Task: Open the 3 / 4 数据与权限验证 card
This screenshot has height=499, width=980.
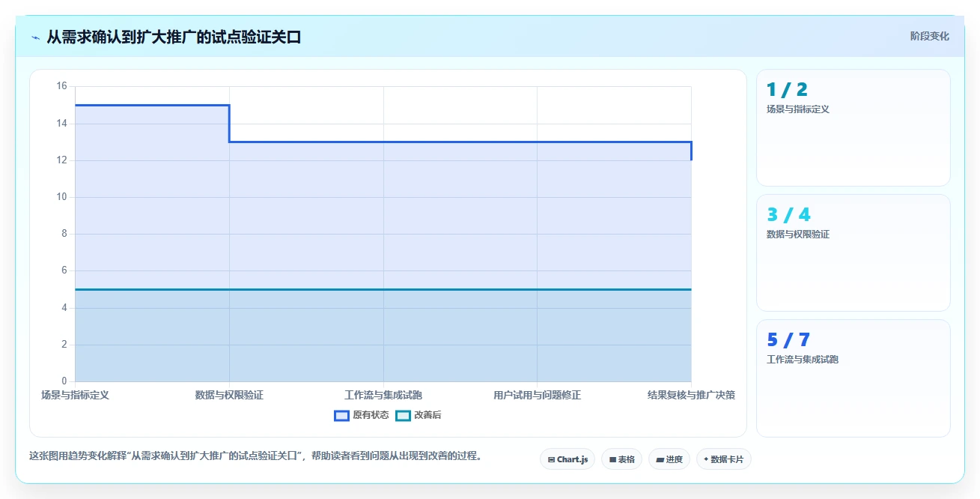Action: tap(853, 252)
